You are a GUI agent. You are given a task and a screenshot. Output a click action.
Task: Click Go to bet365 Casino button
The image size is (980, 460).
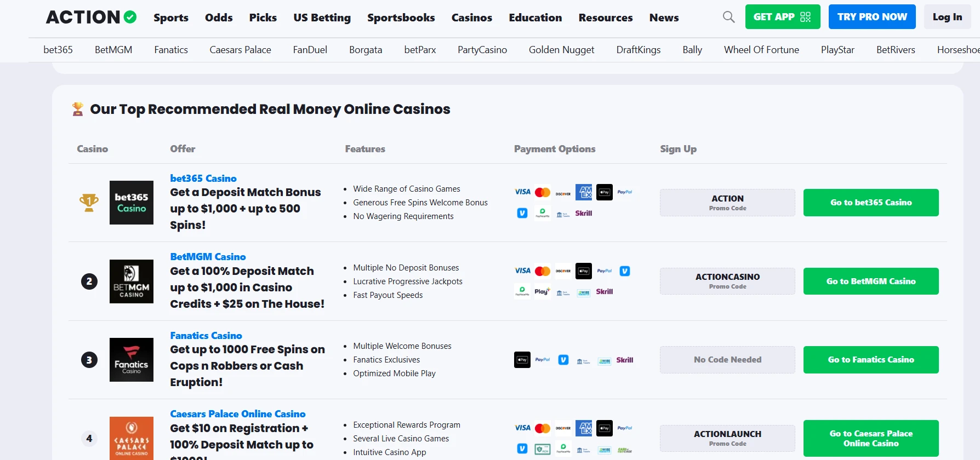point(870,203)
